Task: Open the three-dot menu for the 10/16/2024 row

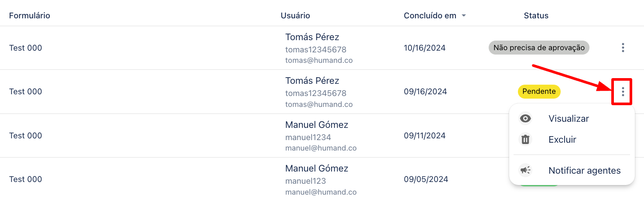Action: 623,48
